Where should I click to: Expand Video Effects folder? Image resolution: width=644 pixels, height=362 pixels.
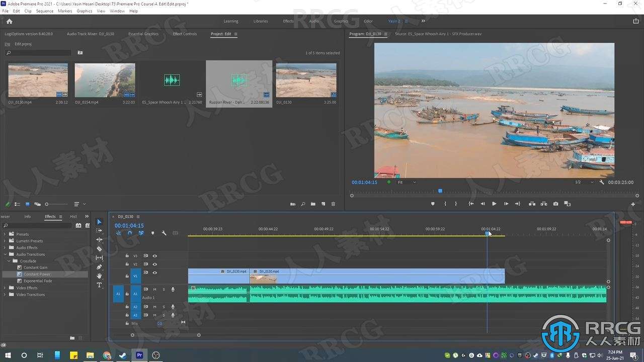(x=5, y=288)
